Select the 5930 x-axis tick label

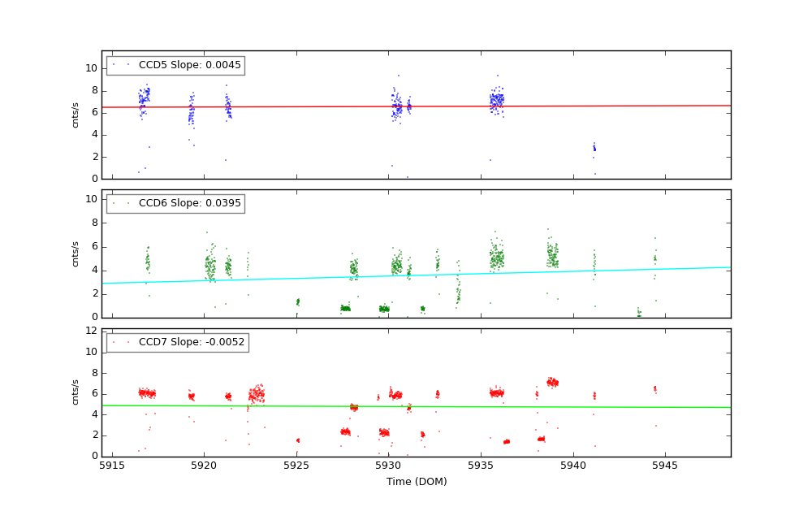click(x=389, y=466)
